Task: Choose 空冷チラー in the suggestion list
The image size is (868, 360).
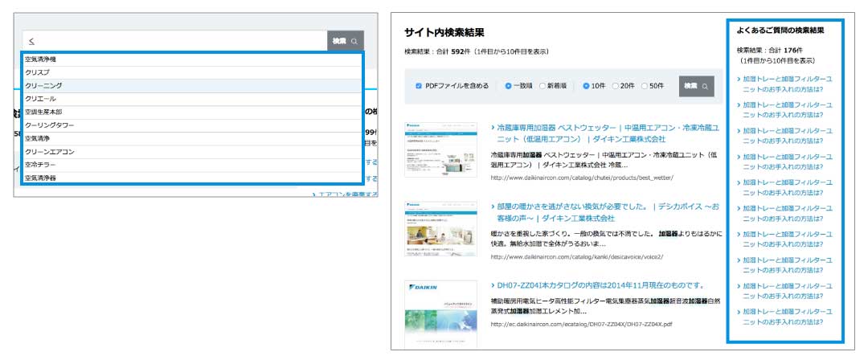Action: [x=192, y=165]
